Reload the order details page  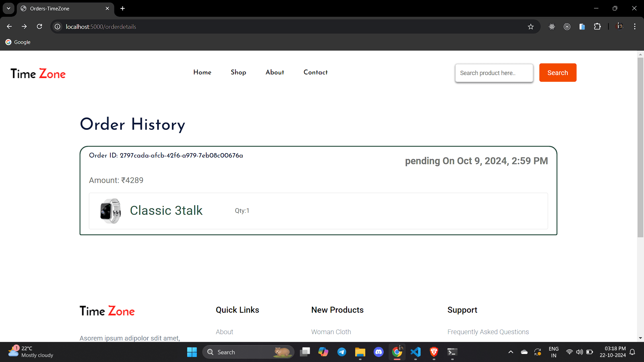click(39, 26)
